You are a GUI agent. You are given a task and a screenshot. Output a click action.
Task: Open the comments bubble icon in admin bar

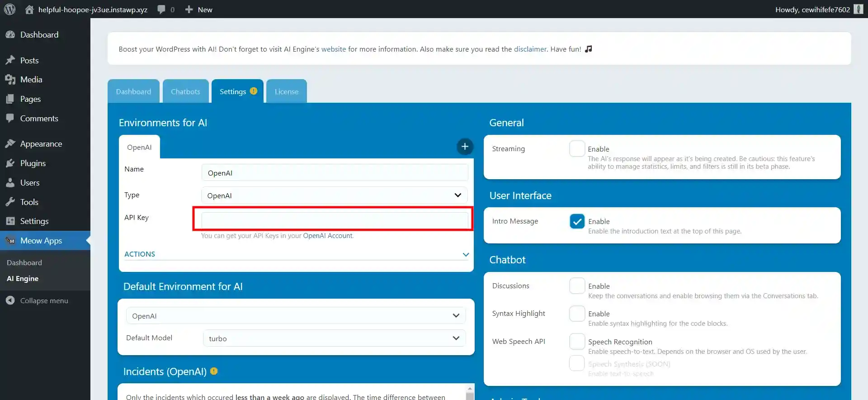[x=161, y=10]
